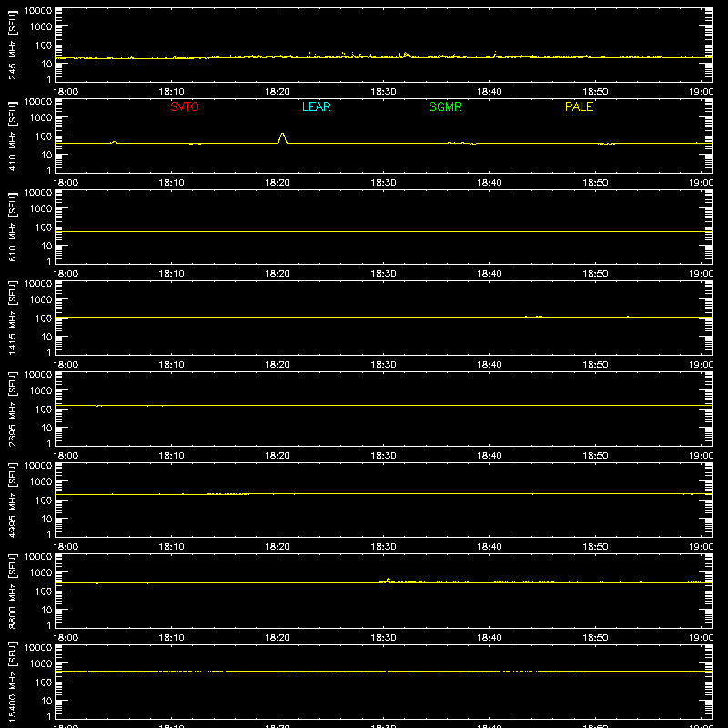Click the 1000 y-axis label of the 610 MHz panel
The height and width of the screenshot is (728, 728).
[41, 209]
